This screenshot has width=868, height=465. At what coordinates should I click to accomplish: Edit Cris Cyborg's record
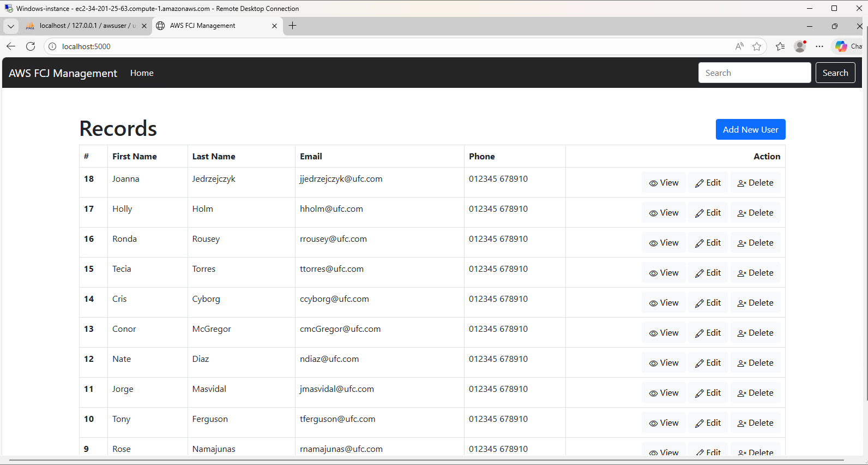point(708,303)
